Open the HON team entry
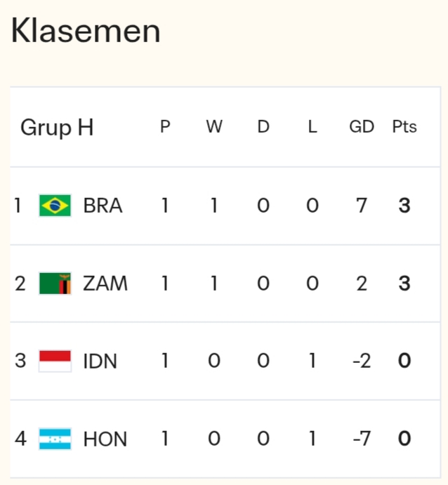 coord(105,439)
